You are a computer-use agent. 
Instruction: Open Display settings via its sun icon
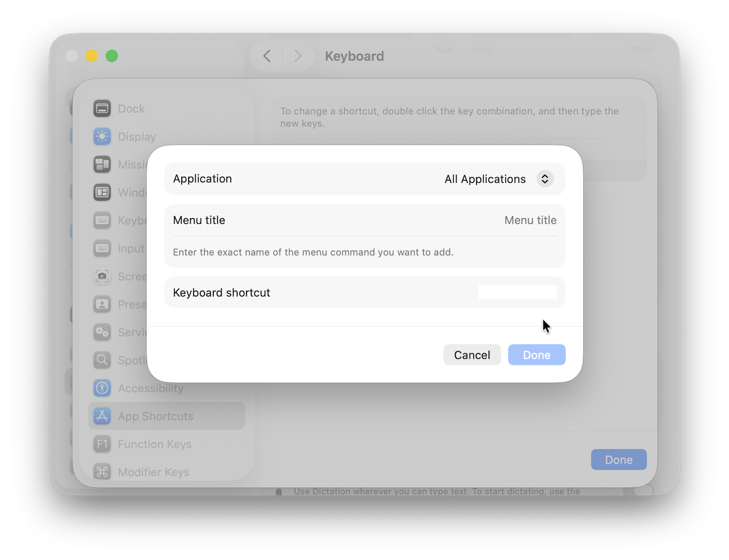102,137
